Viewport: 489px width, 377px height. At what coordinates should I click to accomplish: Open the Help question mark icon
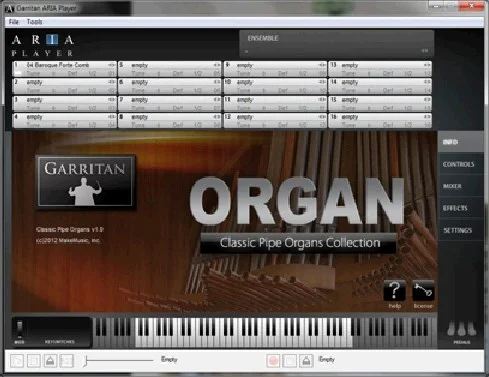tap(394, 291)
